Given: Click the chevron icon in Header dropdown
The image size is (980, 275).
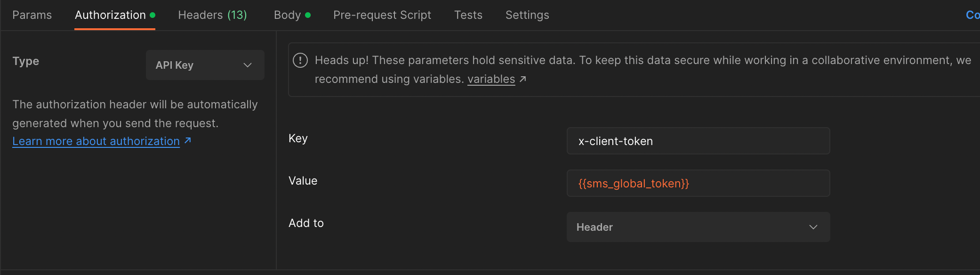Looking at the screenshot, I should (813, 227).
